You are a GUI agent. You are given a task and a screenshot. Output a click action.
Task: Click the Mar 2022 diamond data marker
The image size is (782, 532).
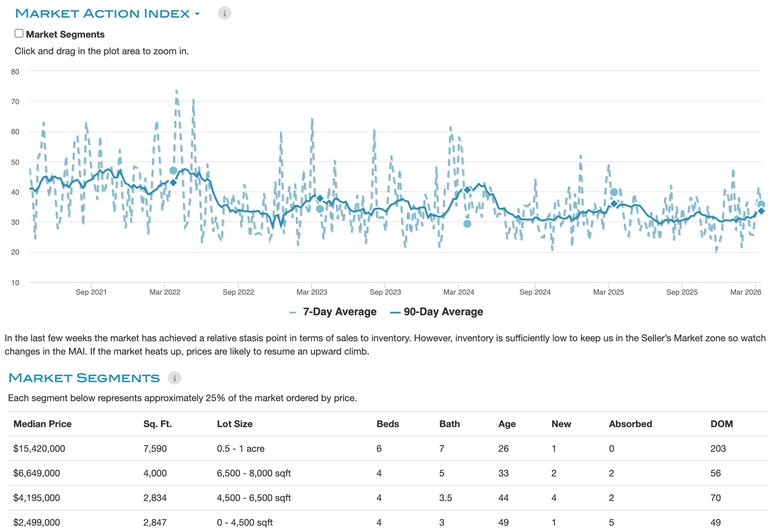[174, 183]
